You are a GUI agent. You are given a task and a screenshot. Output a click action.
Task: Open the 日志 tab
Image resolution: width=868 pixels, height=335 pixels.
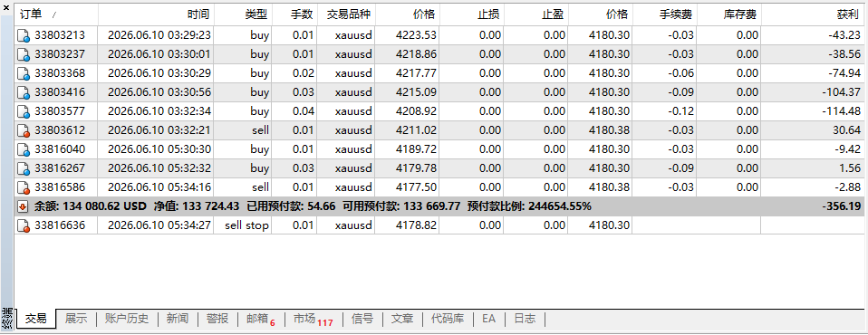pyautogui.click(x=525, y=319)
